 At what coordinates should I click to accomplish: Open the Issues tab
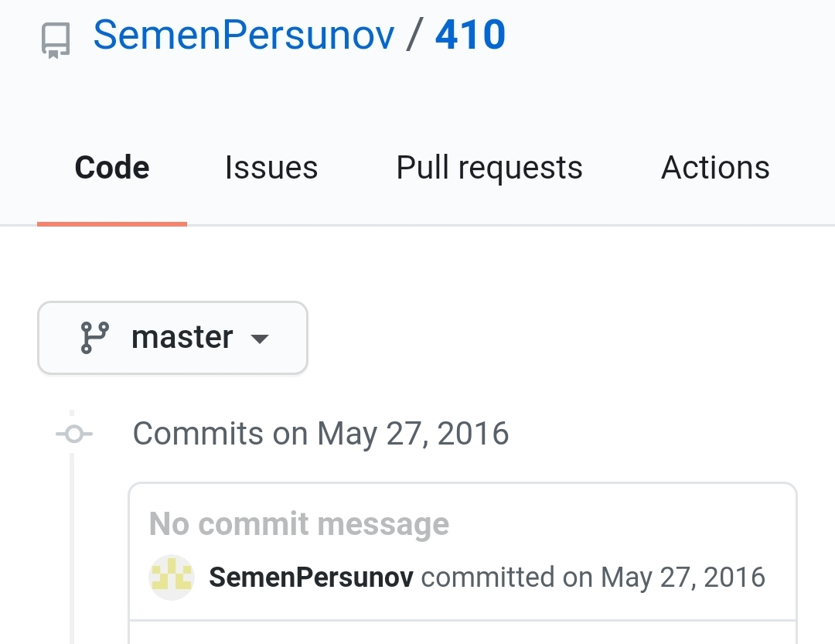pyautogui.click(x=271, y=168)
